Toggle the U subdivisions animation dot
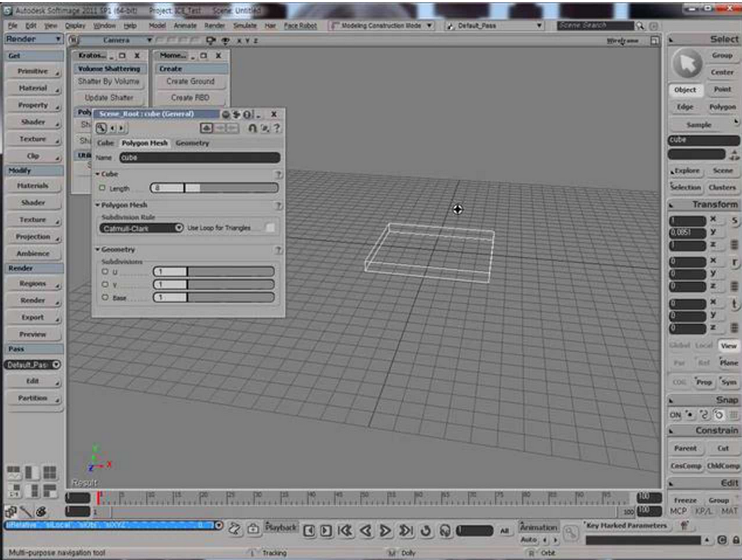This screenshot has width=742, height=560. 105,272
